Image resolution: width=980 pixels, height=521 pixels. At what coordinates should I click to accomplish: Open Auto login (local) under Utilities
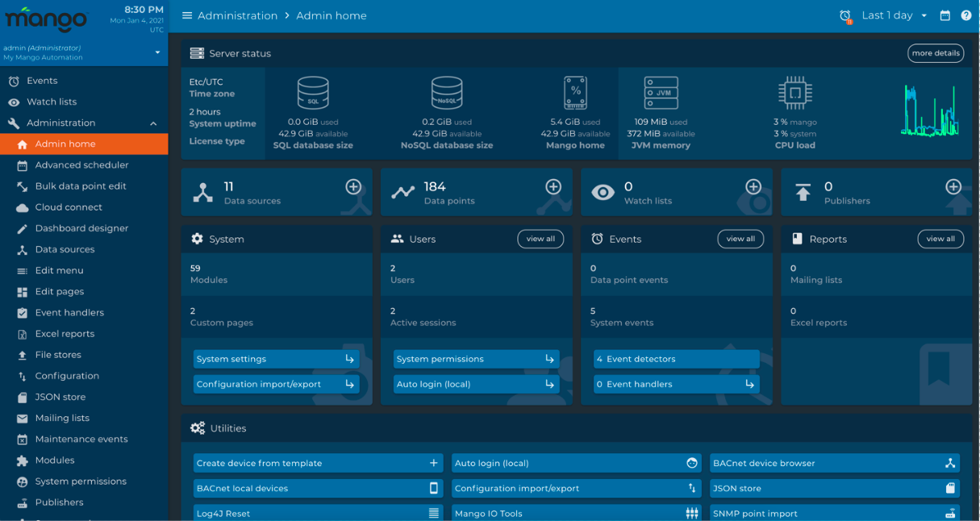coord(577,463)
